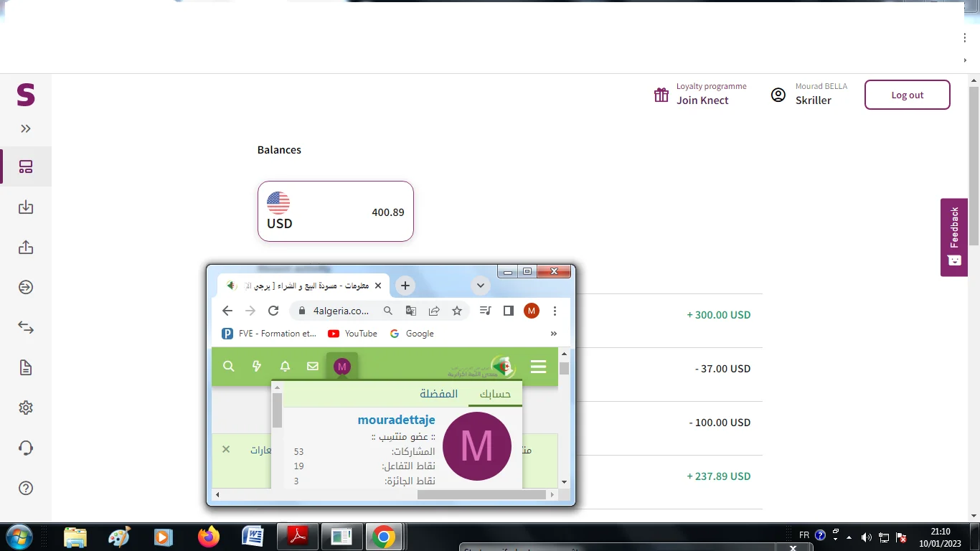Open the forum hamburger menu
Image resolution: width=980 pixels, height=551 pixels.
[x=538, y=367]
